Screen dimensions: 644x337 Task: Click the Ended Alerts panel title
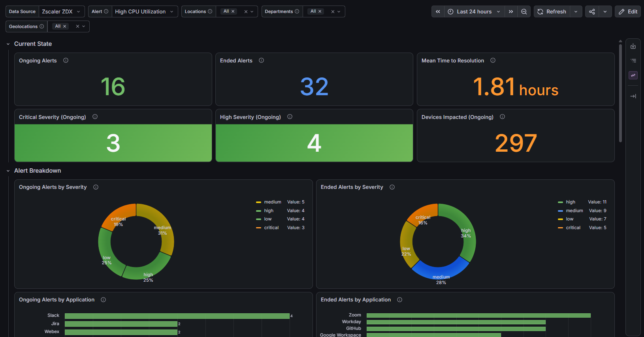236,60
